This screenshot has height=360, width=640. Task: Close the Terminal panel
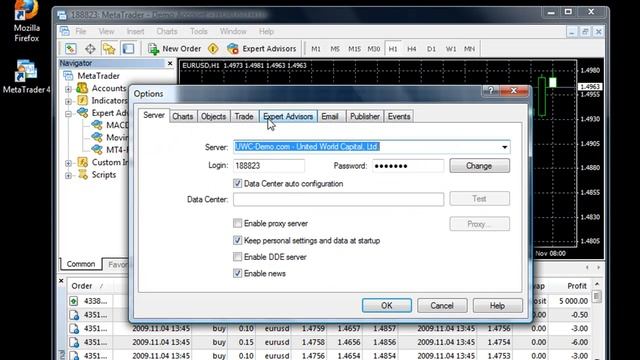pos(61,281)
